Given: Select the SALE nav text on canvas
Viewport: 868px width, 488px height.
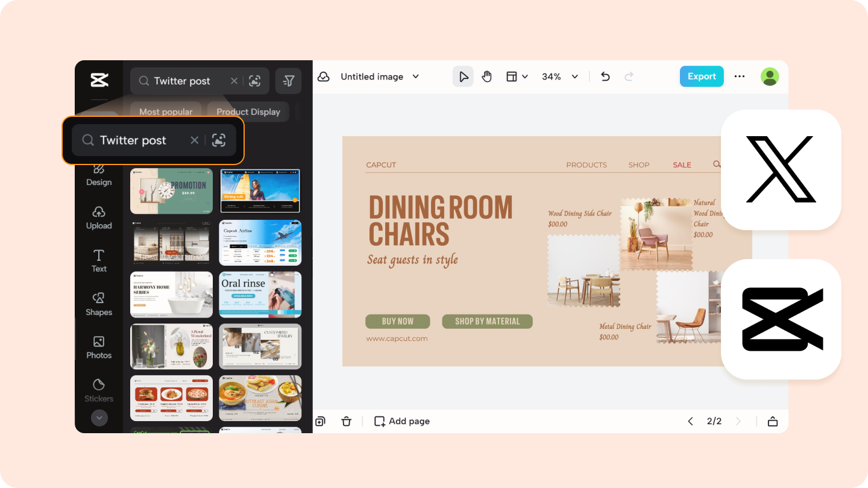Looking at the screenshot, I should pos(682,165).
